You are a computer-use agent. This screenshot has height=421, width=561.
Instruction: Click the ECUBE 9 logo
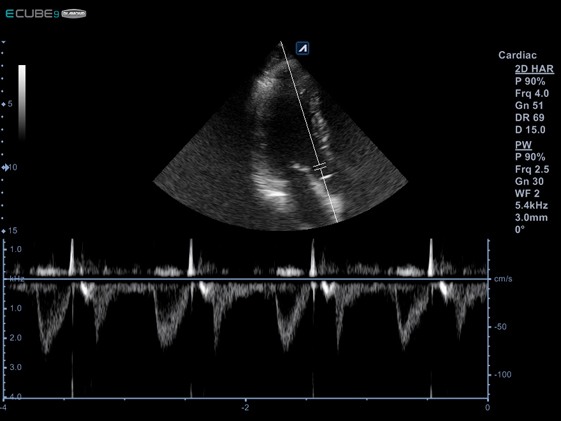tap(46, 14)
